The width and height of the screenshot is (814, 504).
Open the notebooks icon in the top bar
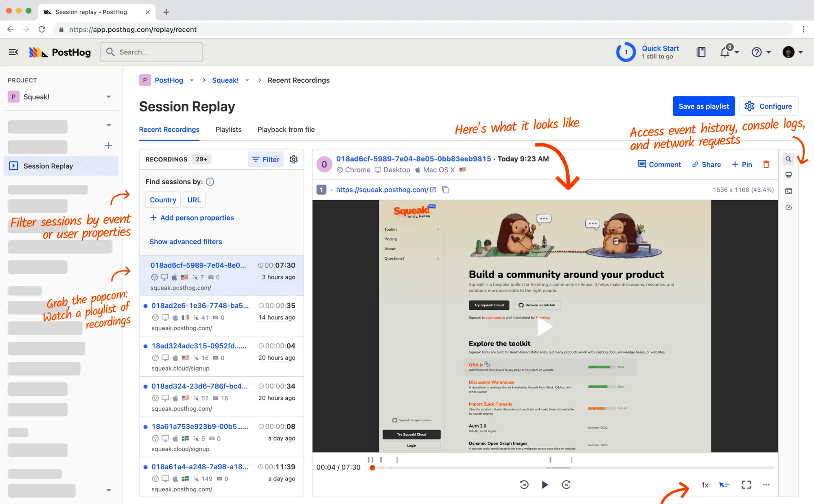pos(701,52)
